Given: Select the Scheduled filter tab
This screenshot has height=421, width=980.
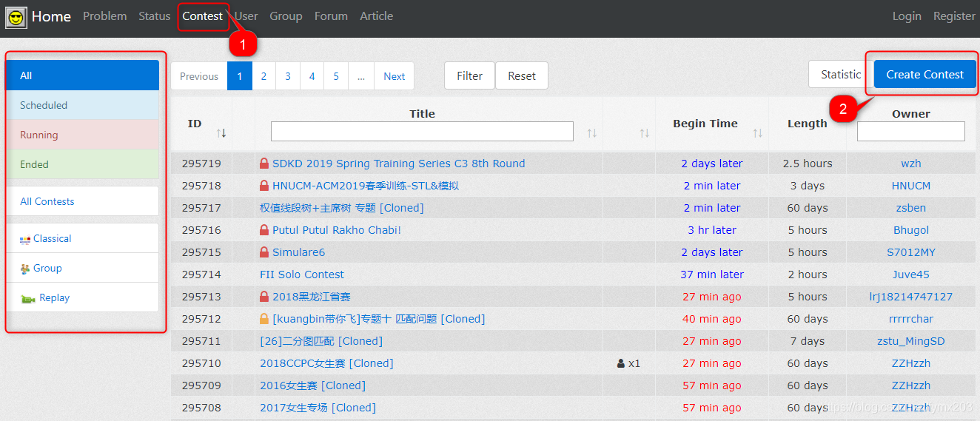Looking at the screenshot, I should 82,105.
